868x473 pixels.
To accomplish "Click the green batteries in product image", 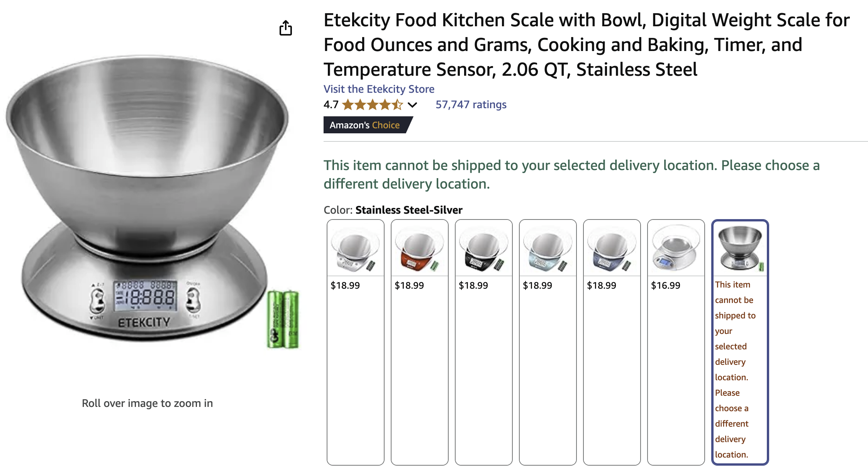I will point(283,319).
